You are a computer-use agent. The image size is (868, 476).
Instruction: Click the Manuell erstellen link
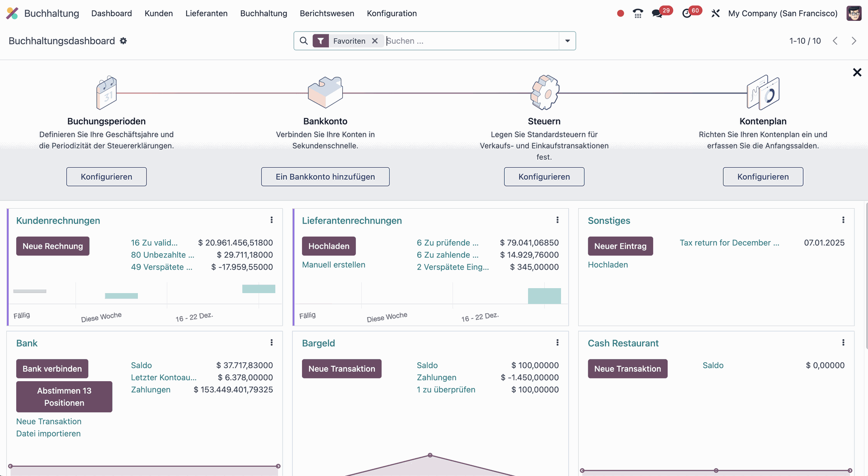click(x=334, y=265)
